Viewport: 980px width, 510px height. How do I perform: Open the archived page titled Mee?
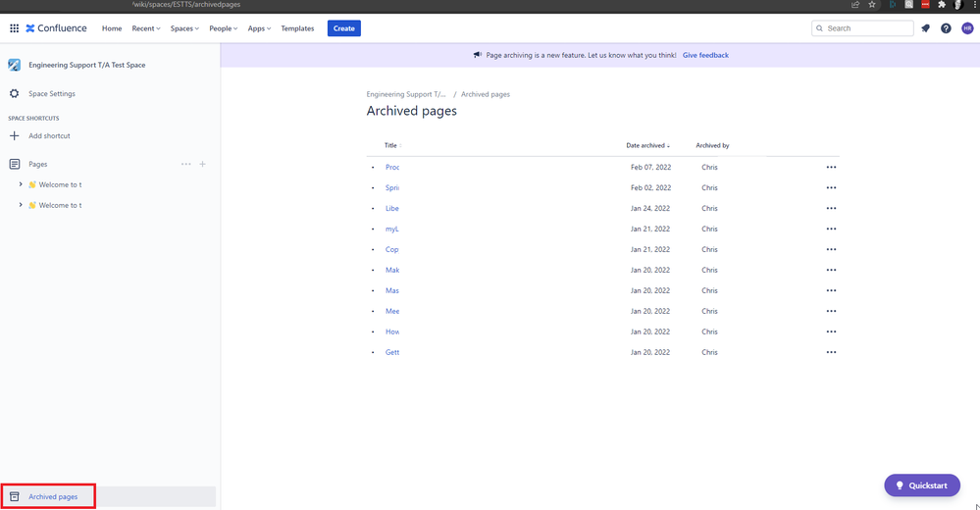tap(392, 311)
